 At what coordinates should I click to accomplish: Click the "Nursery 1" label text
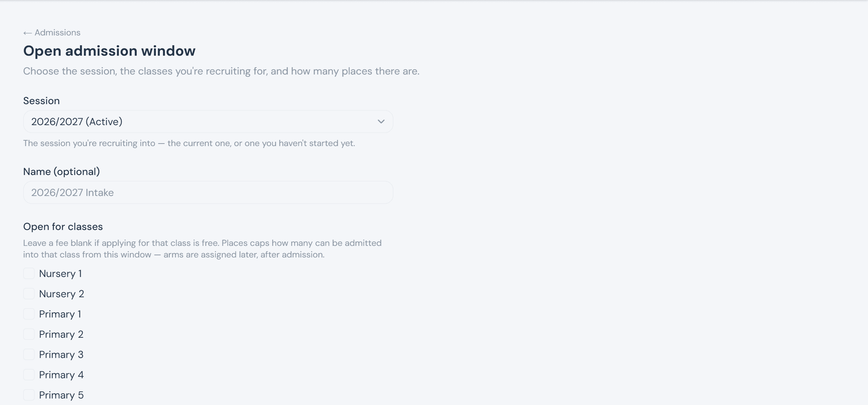pos(60,274)
